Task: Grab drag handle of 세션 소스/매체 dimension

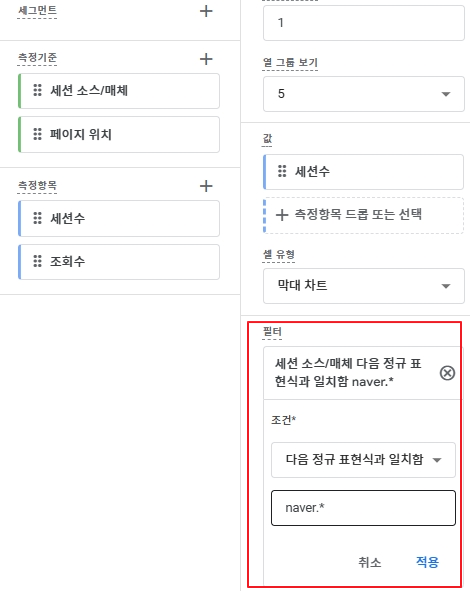Action: (x=37, y=90)
